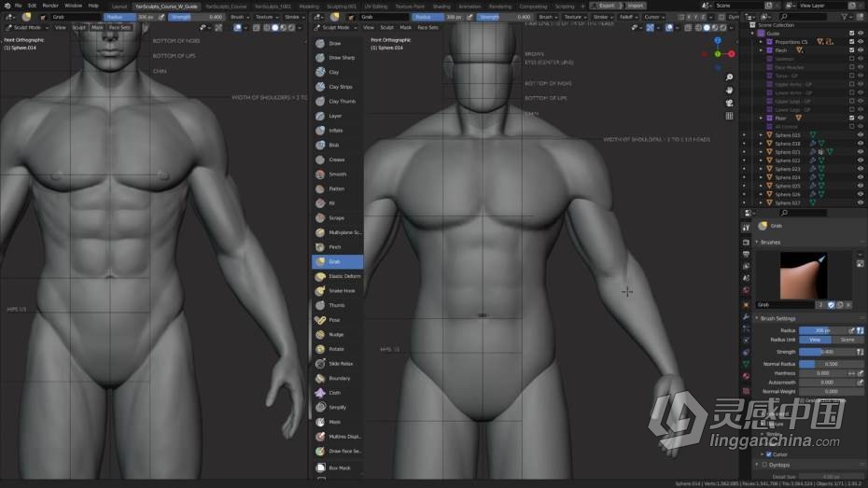
Task: Toggle camera view gizmo icon
Action: (729, 103)
